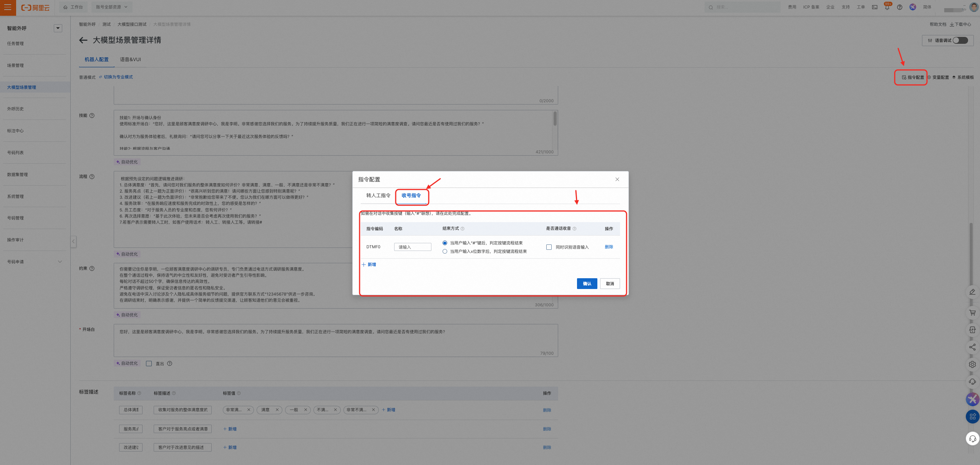Click the help icon next to 流程

point(92,177)
